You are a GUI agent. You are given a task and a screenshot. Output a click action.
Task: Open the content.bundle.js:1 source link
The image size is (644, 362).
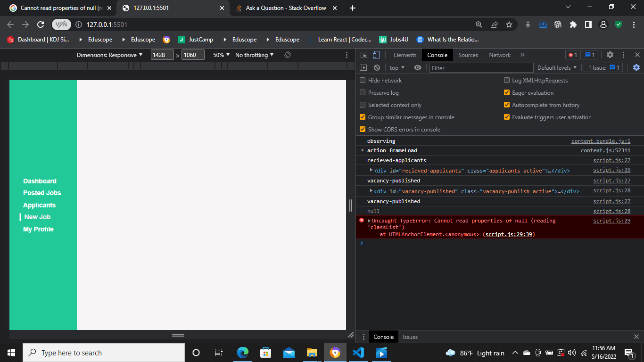(601, 141)
